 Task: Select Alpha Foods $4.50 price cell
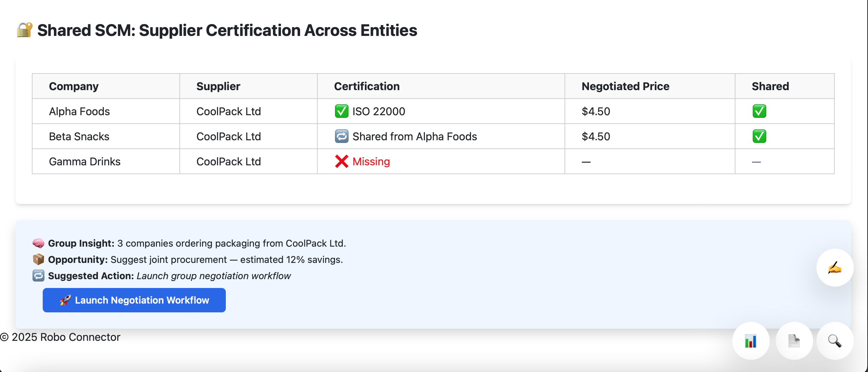[596, 111]
